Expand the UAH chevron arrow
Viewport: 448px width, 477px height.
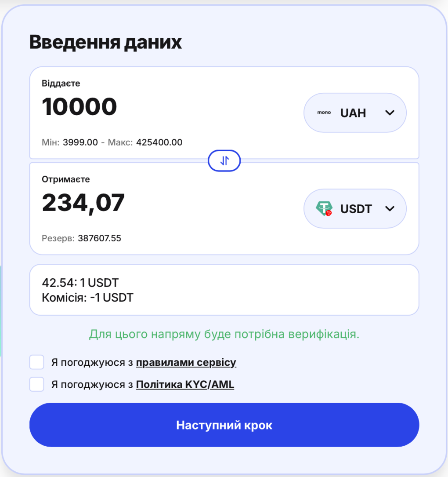[390, 113]
